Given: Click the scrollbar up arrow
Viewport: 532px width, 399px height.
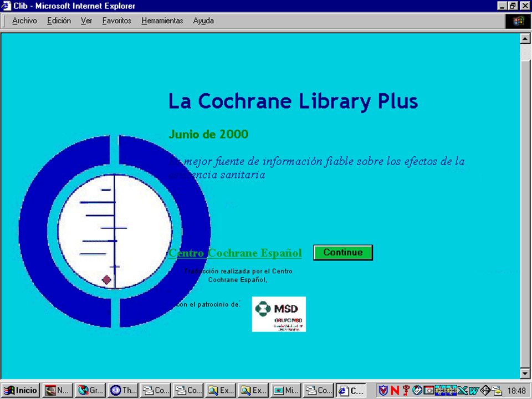Looking at the screenshot, I should coord(525,38).
